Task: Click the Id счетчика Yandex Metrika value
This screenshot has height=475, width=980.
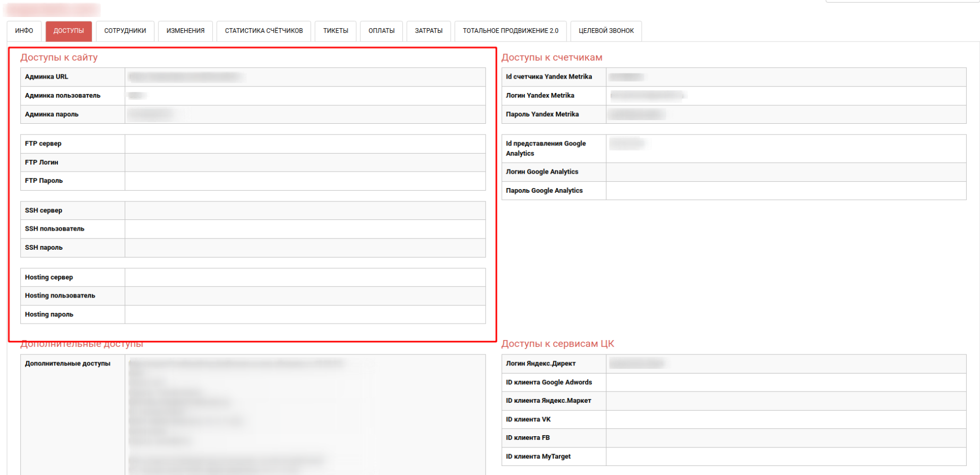Action: click(627, 77)
